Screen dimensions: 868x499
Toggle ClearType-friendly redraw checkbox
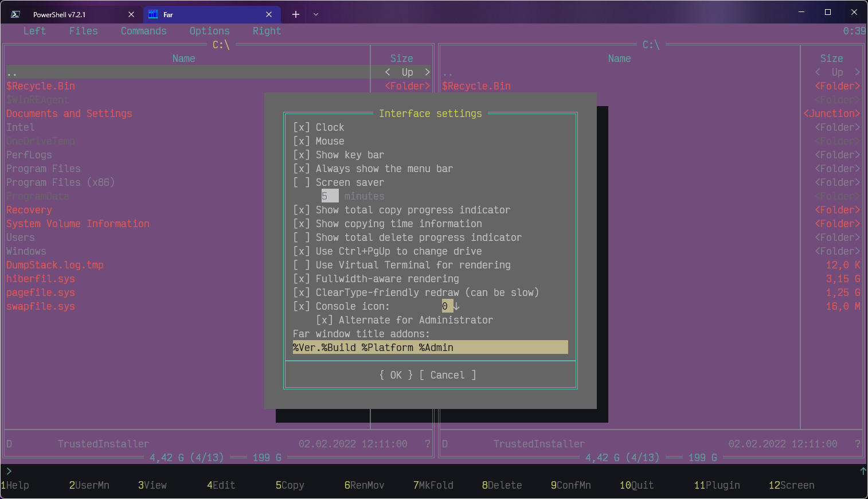[x=302, y=293]
